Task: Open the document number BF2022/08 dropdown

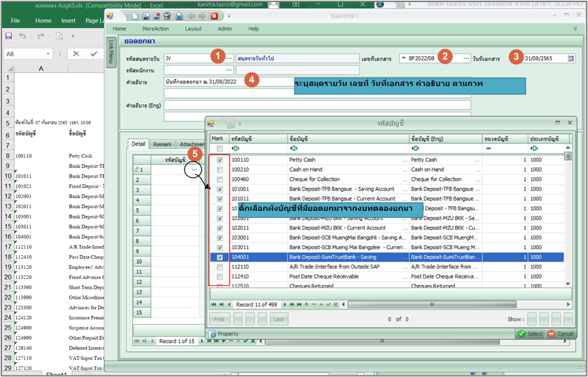Action: click(x=403, y=59)
